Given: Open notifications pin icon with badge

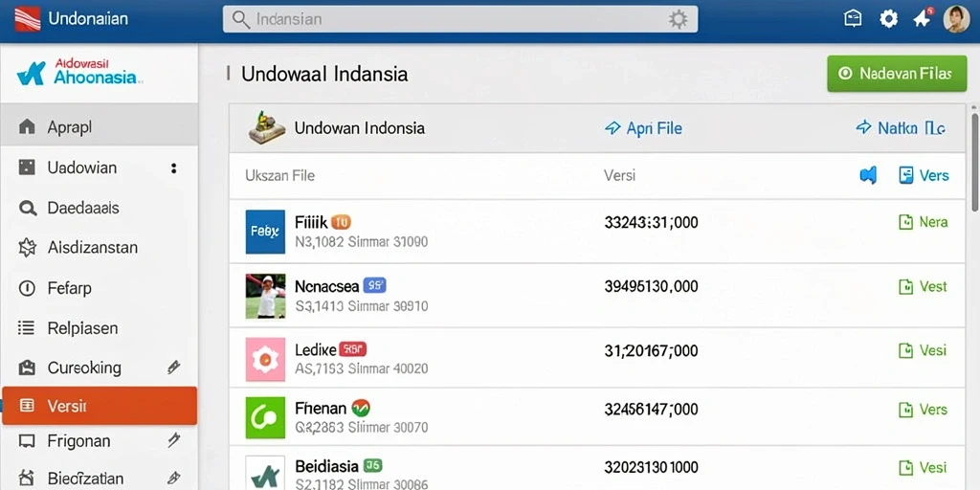Looking at the screenshot, I should [x=923, y=18].
